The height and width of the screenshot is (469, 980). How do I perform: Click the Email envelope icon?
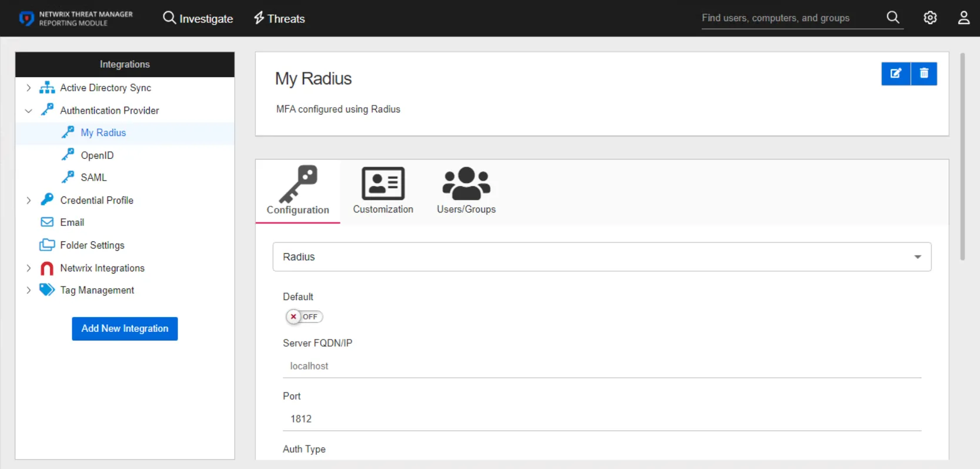point(47,222)
